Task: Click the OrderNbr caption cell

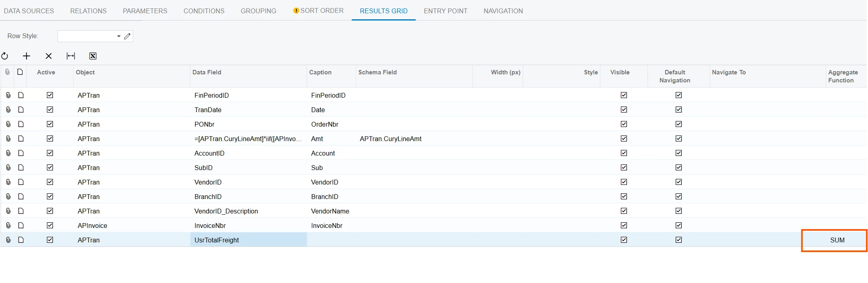Action: 331,124
